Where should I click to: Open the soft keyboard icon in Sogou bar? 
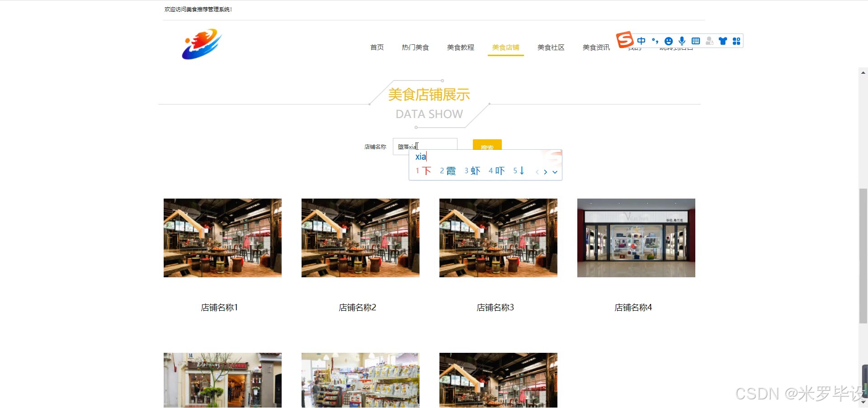pos(696,41)
